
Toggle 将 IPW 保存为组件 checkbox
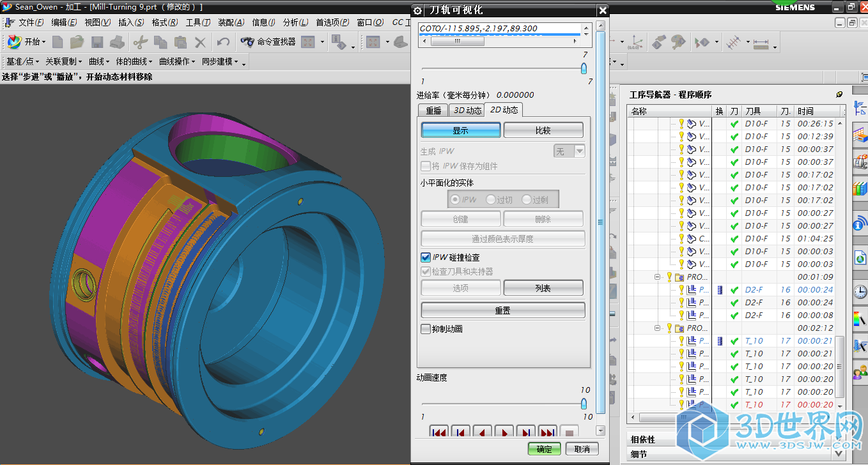(426, 166)
